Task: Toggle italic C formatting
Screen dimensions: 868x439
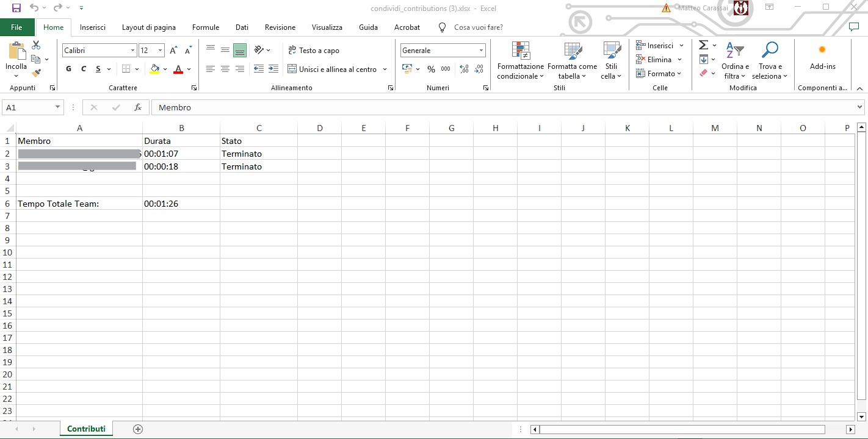Action: 84,70
